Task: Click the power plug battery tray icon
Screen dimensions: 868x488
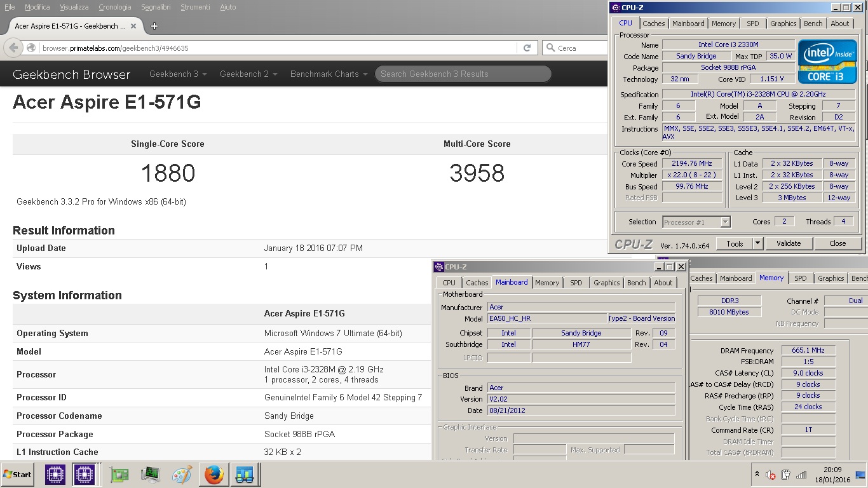Action: (x=786, y=475)
